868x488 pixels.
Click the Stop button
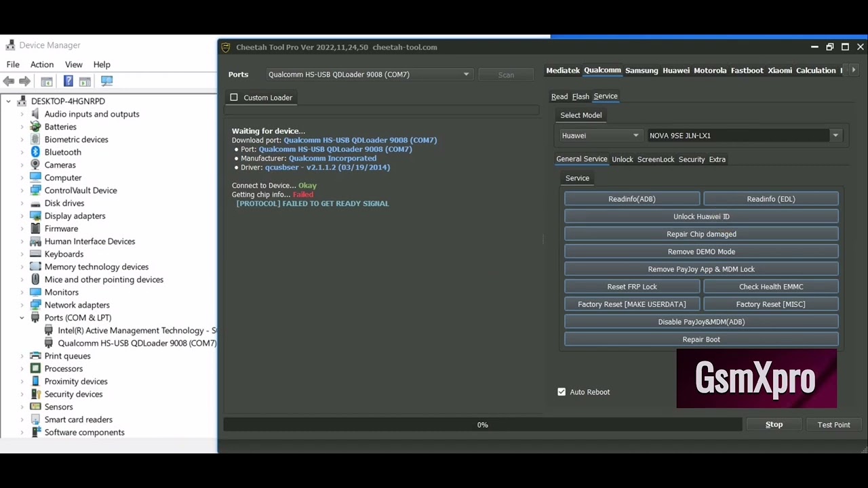pyautogui.click(x=774, y=424)
